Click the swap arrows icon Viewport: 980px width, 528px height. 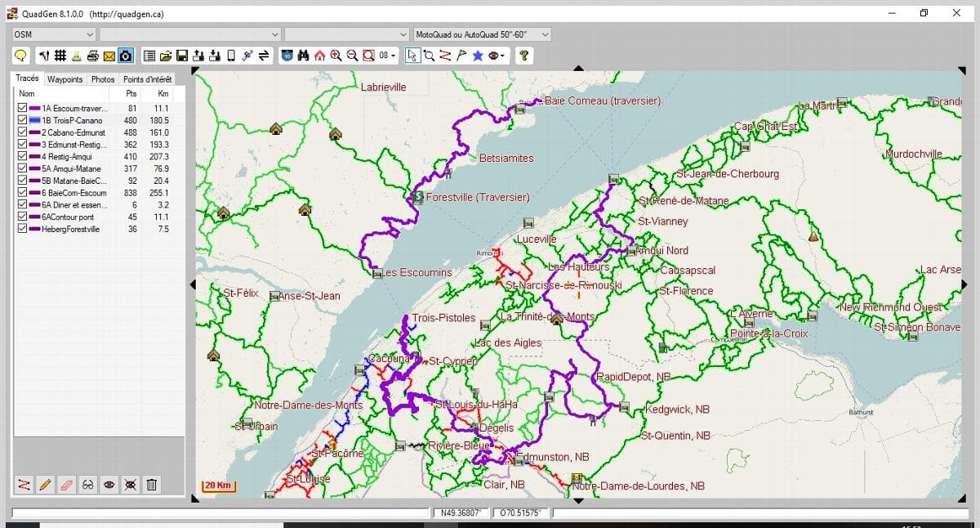click(264, 56)
